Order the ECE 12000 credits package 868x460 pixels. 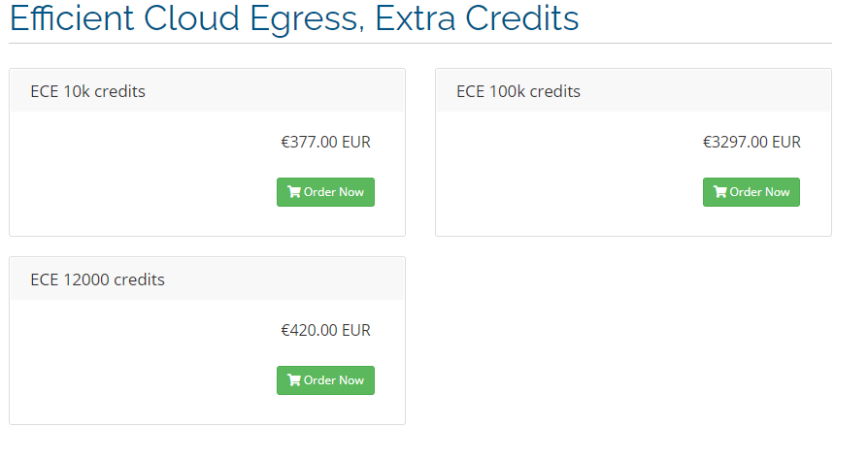point(325,380)
